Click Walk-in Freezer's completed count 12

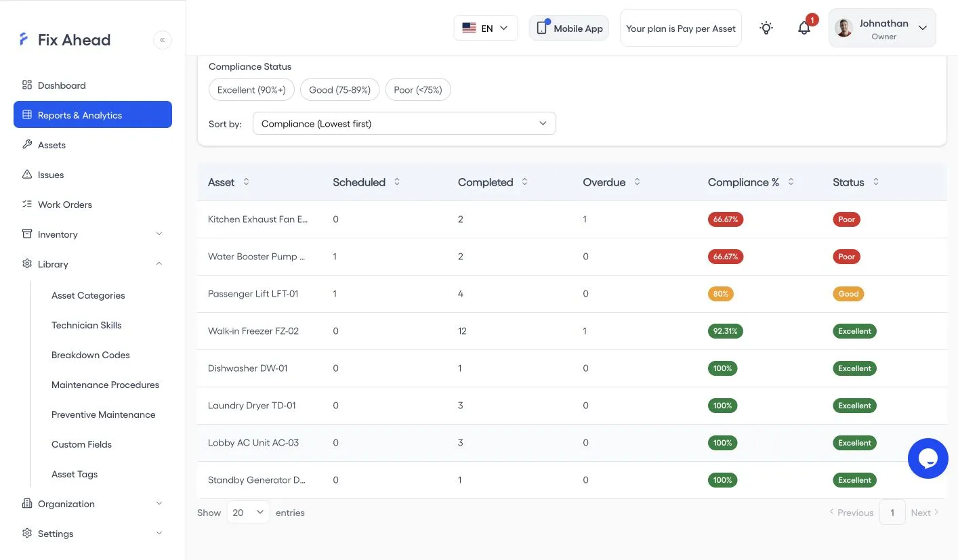point(462,331)
